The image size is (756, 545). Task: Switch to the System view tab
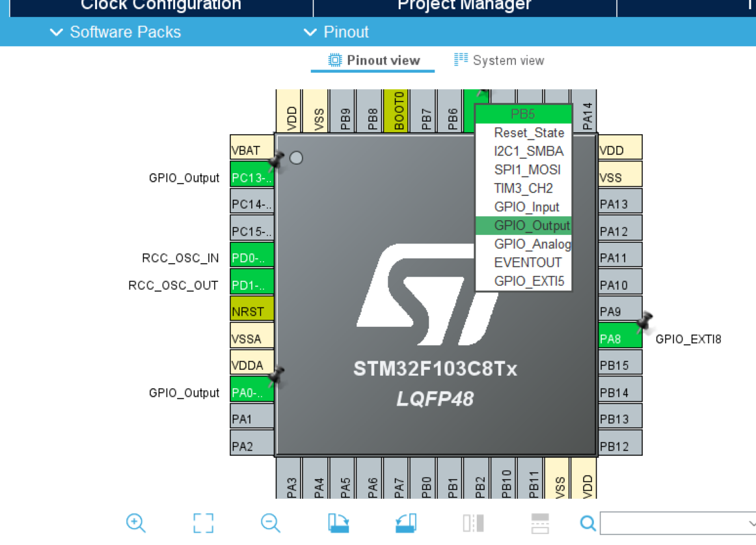(499, 61)
